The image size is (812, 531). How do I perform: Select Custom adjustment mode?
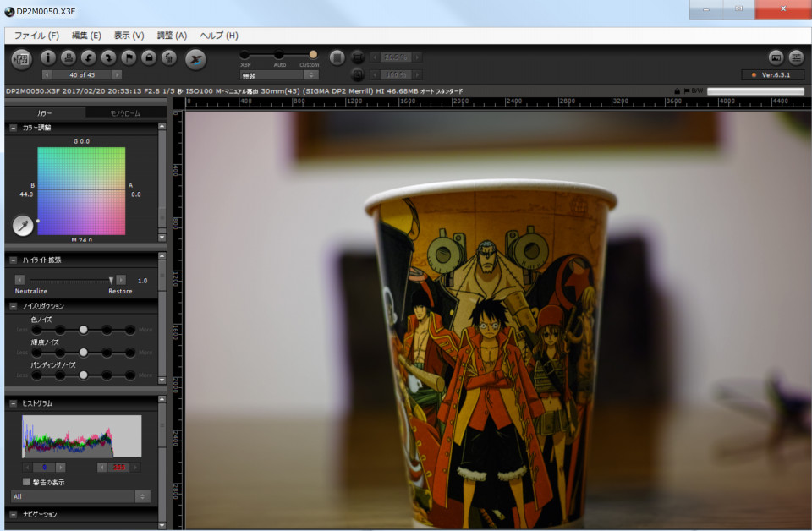[313, 54]
